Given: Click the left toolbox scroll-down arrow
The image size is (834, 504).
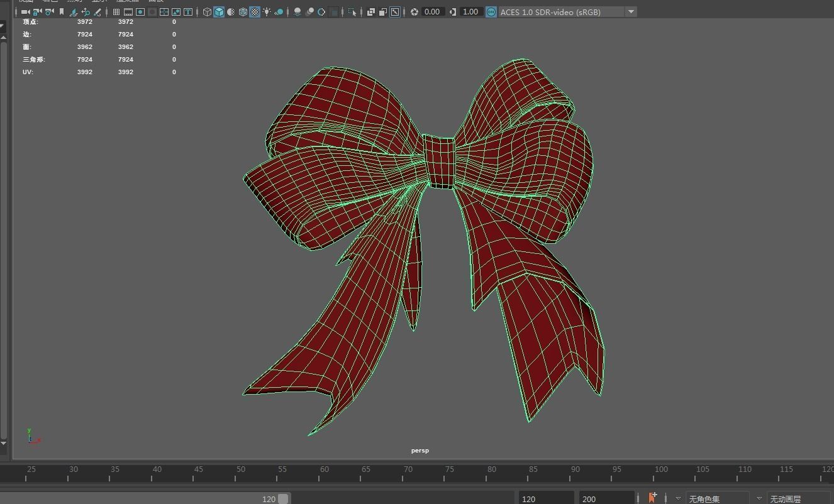Looking at the screenshot, I should coord(3,443).
